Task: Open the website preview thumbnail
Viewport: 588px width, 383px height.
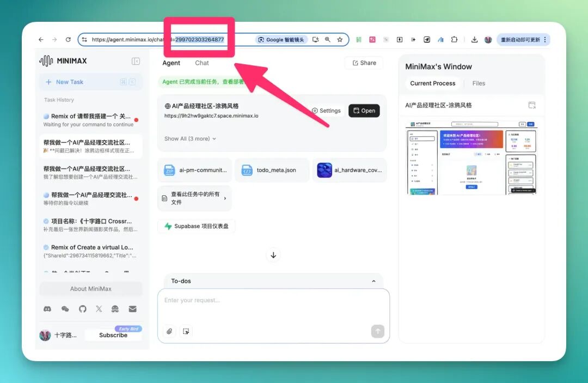Action: pyautogui.click(x=471, y=157)
